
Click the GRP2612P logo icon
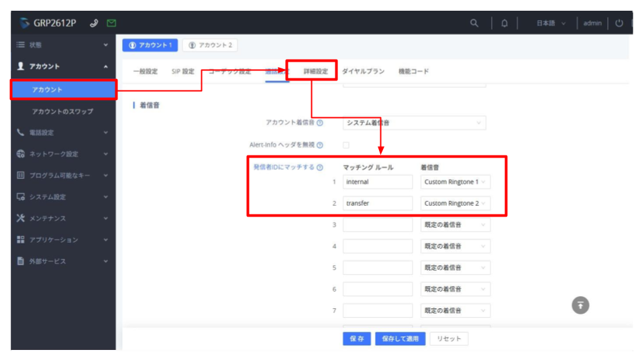[x=25, y=23]
